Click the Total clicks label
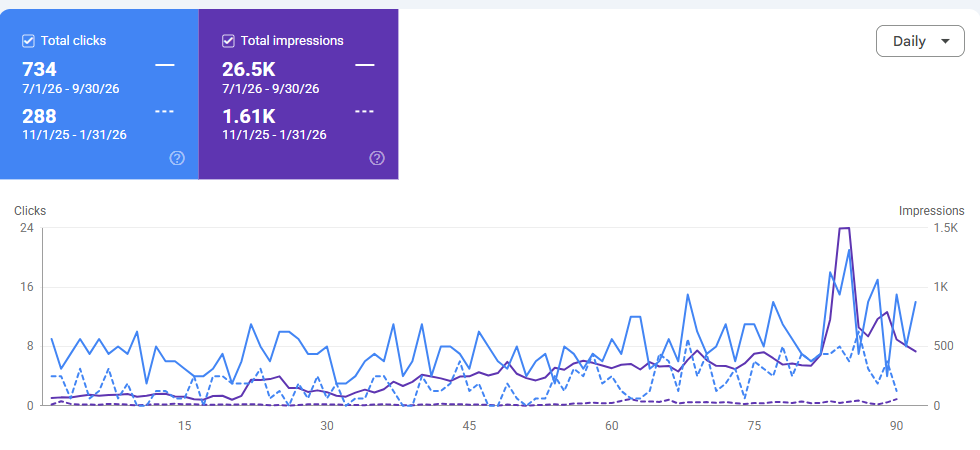This screenshot has height=450, width=980. (x=73, y=41)
